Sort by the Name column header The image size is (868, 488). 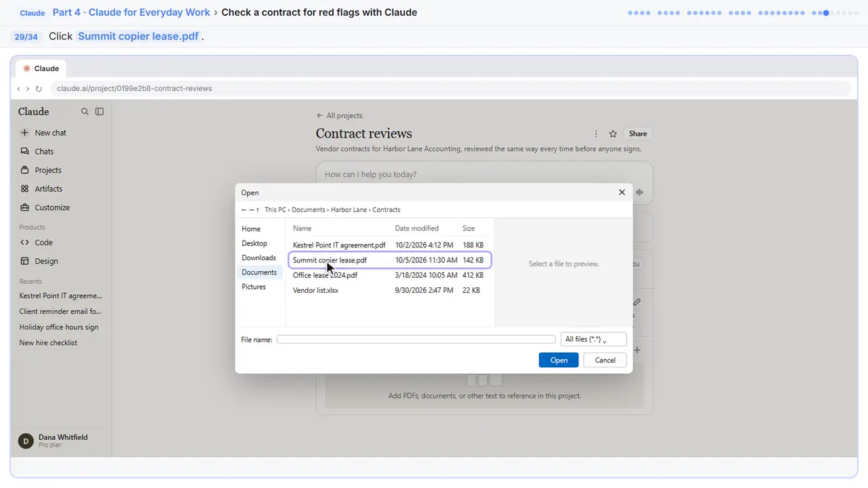click(302, 228)
